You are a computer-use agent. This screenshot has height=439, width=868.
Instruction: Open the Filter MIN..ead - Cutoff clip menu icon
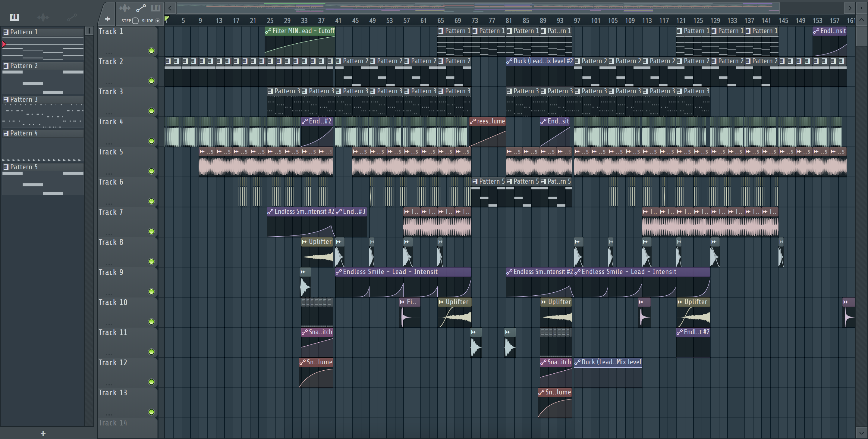coord(268,31)
